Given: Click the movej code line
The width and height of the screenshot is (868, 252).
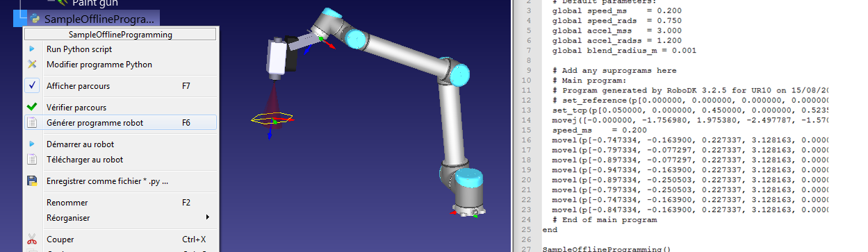Looking at the screenshot, I should click(689, 120).
